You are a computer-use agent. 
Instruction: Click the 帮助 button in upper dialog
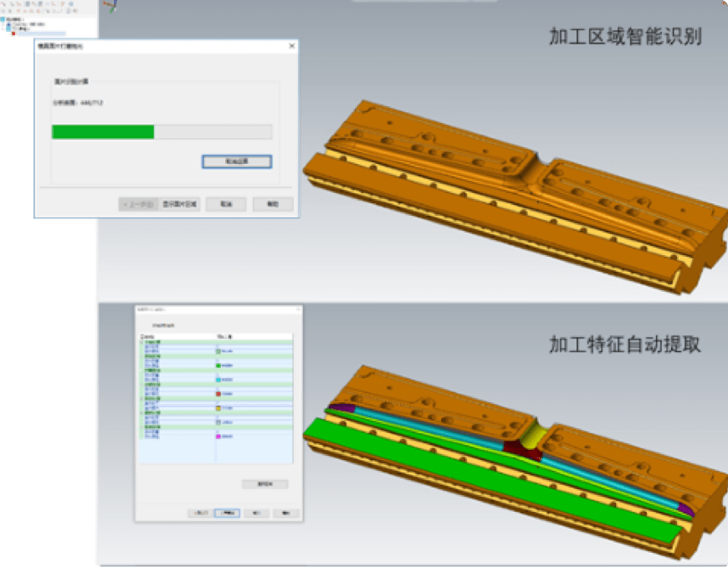pos(273,204)
